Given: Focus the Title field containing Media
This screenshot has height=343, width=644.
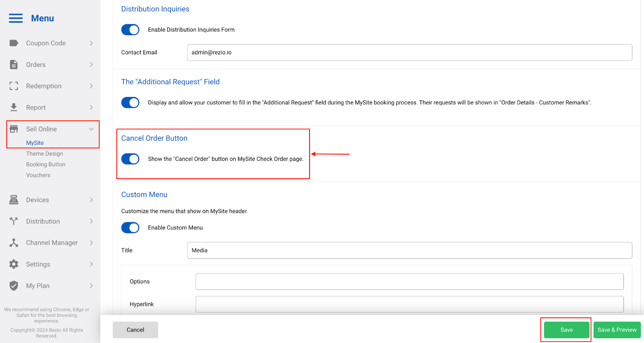Looking at the screenshot, I should (409, 250).
